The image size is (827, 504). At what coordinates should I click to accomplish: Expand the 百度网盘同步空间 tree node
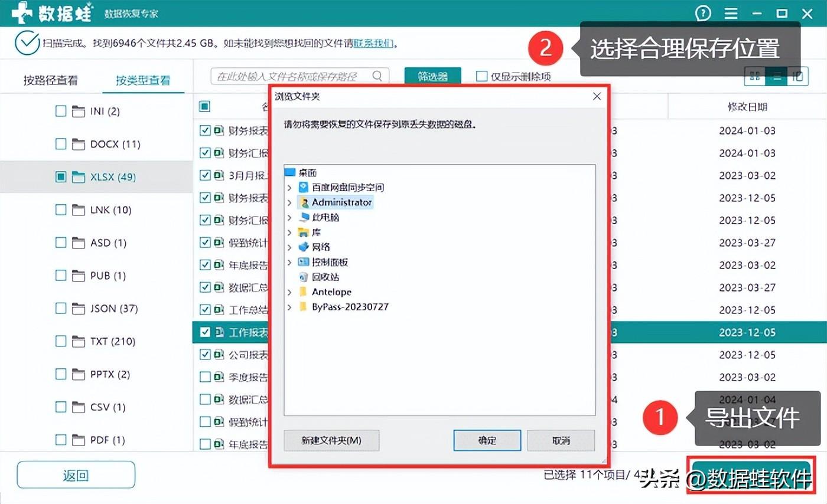(x=289, y=188)
